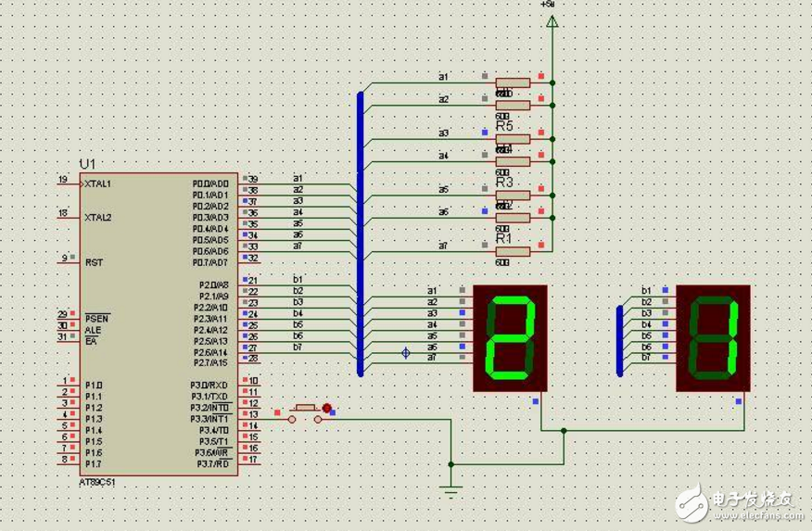Click the U1 component reference label
Image resolution: width=812 pixels, height=531 pixels.
point(87,164)
